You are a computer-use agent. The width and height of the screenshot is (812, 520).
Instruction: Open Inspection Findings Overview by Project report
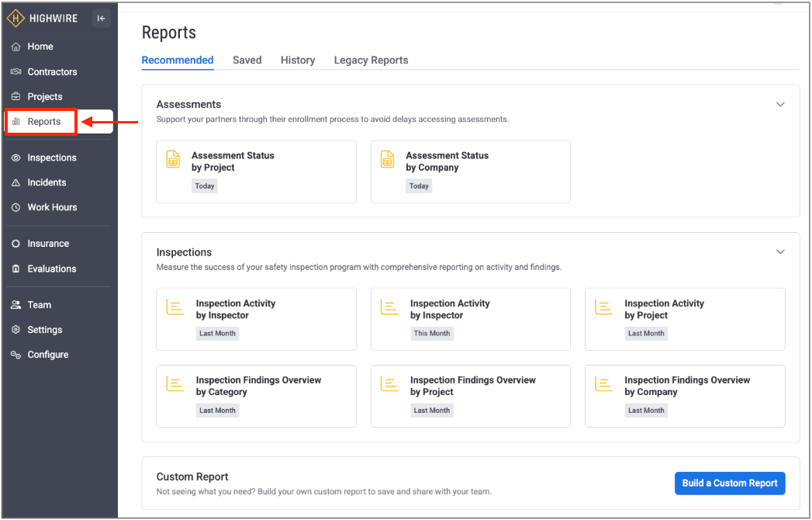click(x=471, y=396)
